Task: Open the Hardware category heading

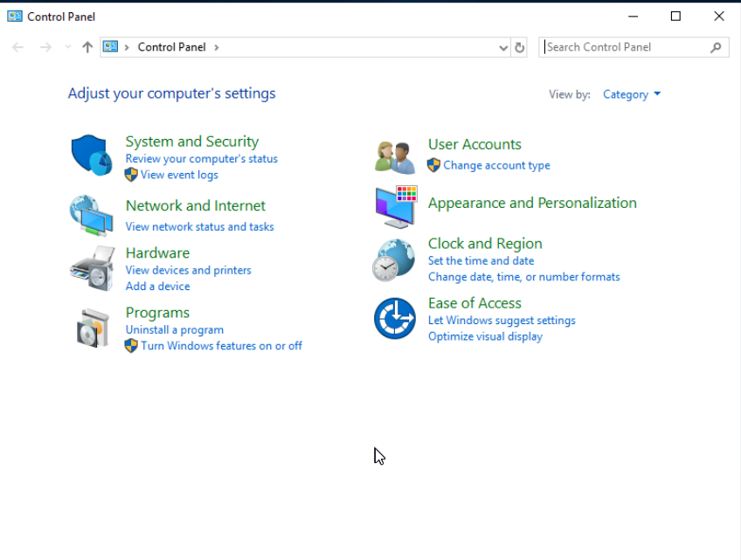Action: click(x=157, y=252)
